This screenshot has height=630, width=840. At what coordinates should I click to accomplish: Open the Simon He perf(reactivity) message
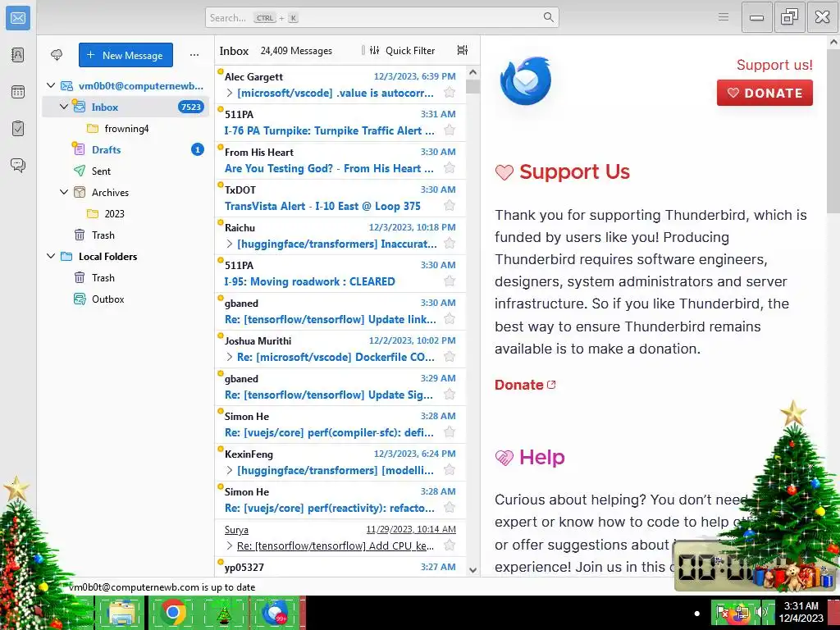tap(340, 500)
